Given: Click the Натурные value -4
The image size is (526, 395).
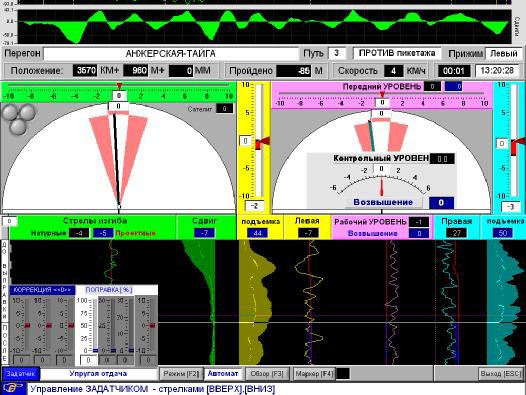Looking at the screenshot, I should pos(79,233).
